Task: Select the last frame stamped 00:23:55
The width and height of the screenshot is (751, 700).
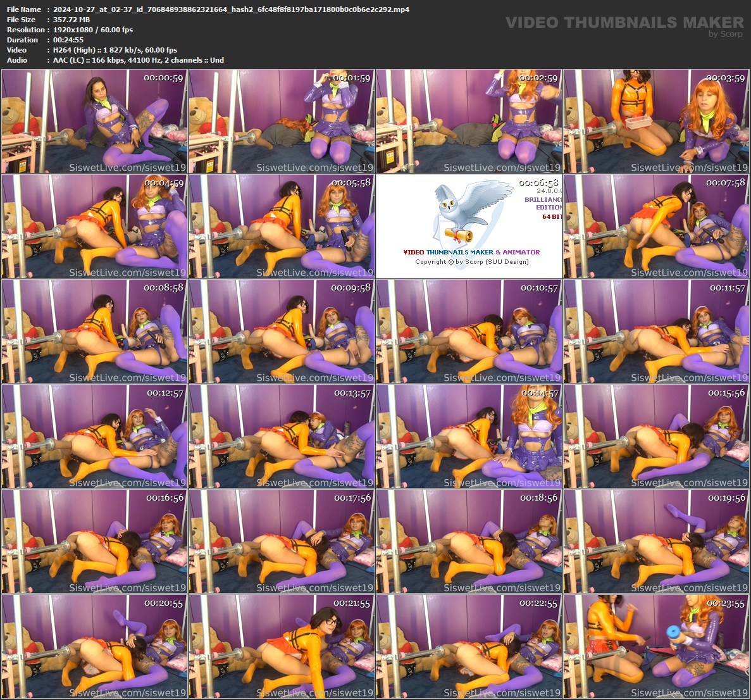Action: click(x=656, y=646)
